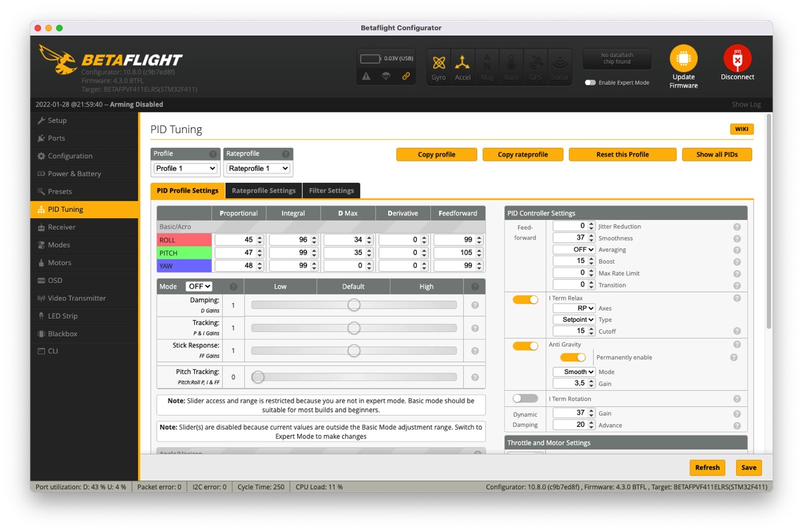Click the Stick Response FF Gains slider handle
Screen dimensions: 803x532
pyautogui.click(x=354, y=351)
